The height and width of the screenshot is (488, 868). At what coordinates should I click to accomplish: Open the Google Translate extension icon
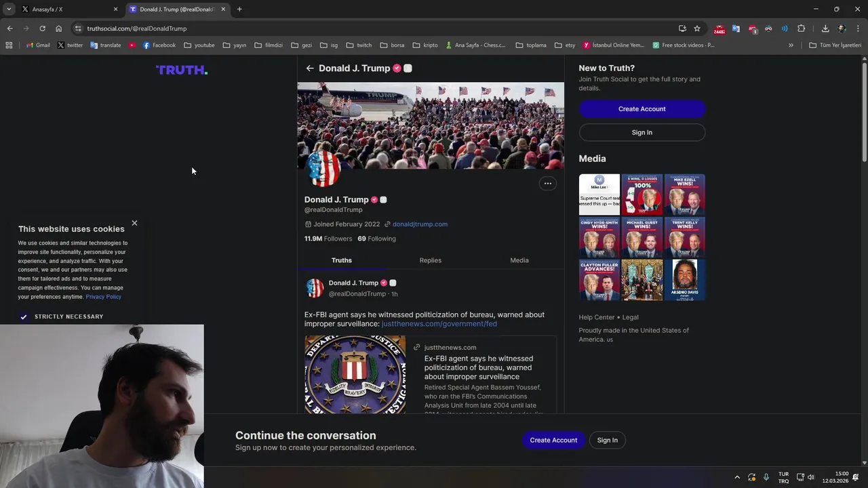point(736,28)
